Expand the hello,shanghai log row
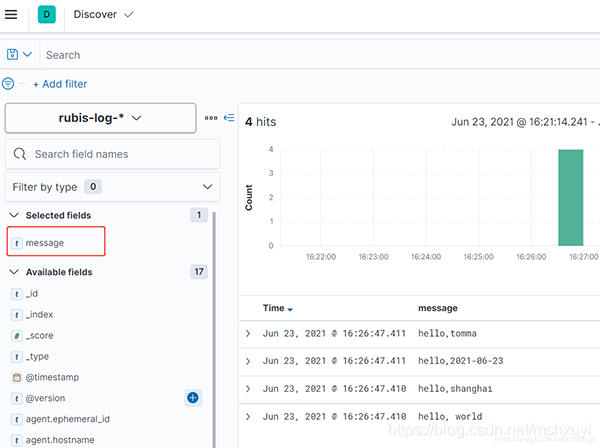600x448 pixels. pos(248,389)
